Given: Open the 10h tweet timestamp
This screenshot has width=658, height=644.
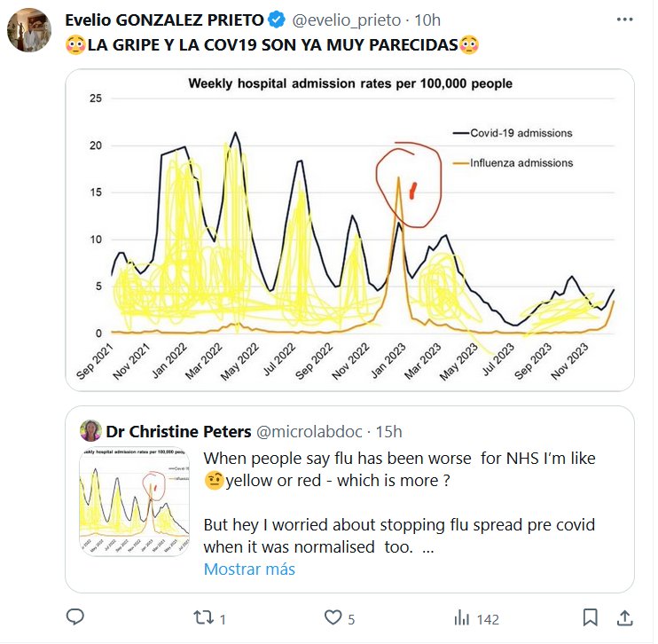Looking at the screenshot, I should click(x=427, y=20).
